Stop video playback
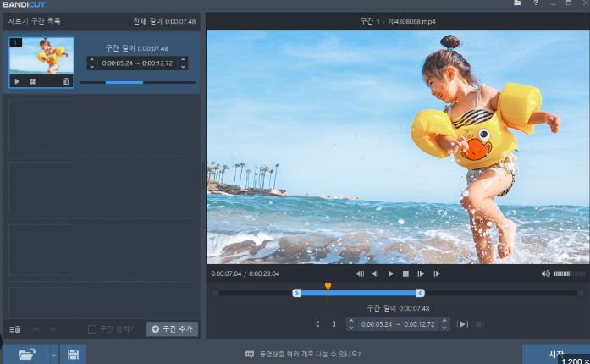590x364 pixels. click(405, 273)
